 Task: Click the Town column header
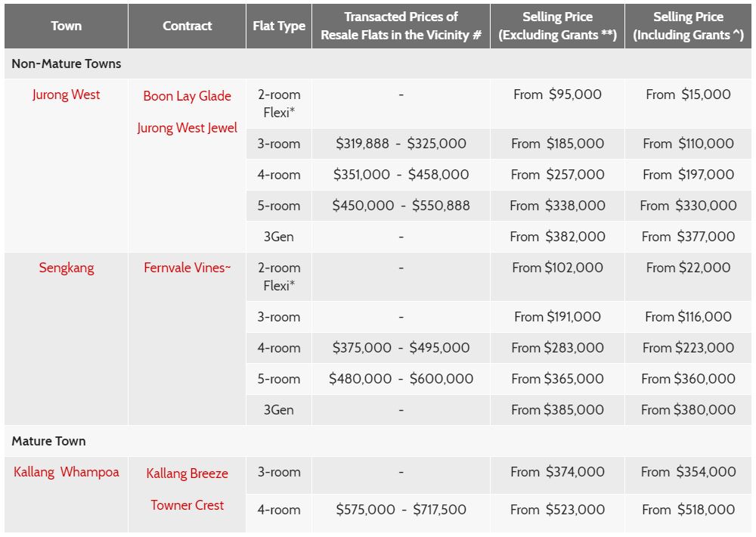click(x=67, y=26)
